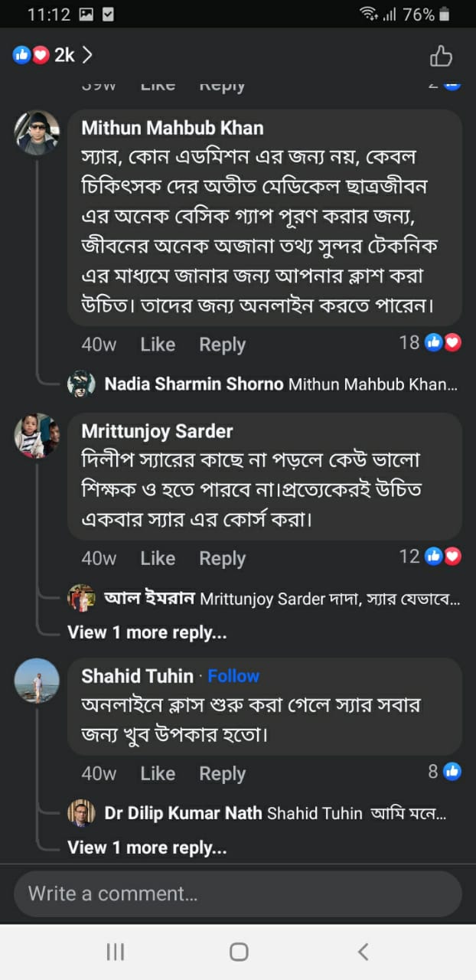The width and height of the screenshot is (476, 980).
Task: Reply to Mithun Mahbub Khan's comment
Action: [x=222, y=345]
